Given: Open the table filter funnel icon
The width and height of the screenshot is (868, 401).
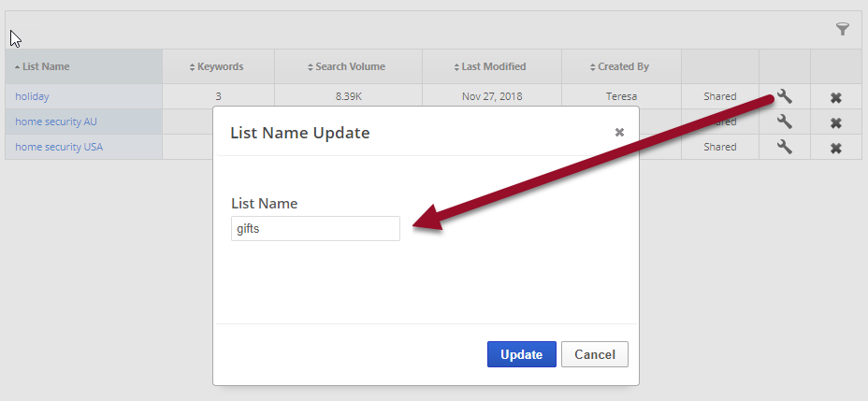Looking at the screenshot, I should pyautogui.click(x=842, y=30).
